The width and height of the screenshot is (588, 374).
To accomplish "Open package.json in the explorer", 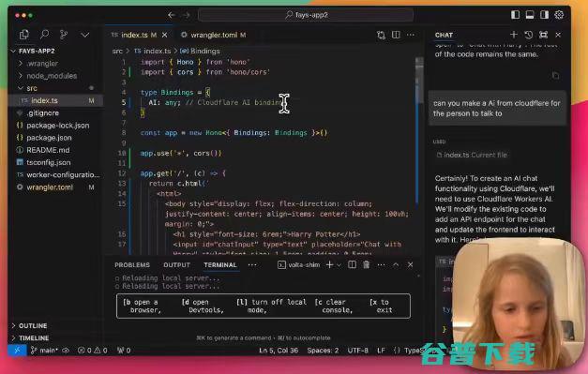I will (x=49, y=138).
